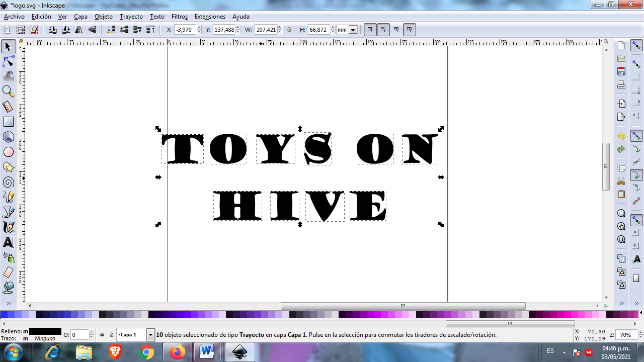The image size is (644, 362).
Task: Increase the X position stepper
Action: click(199, 28)
